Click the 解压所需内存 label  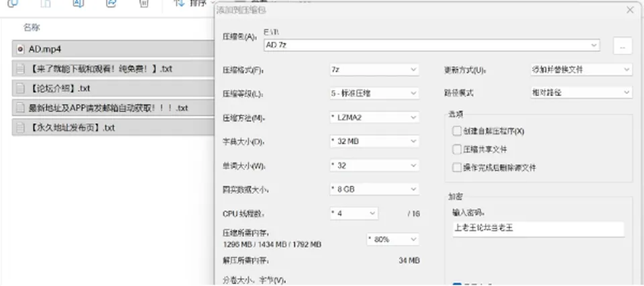[246, 261]
